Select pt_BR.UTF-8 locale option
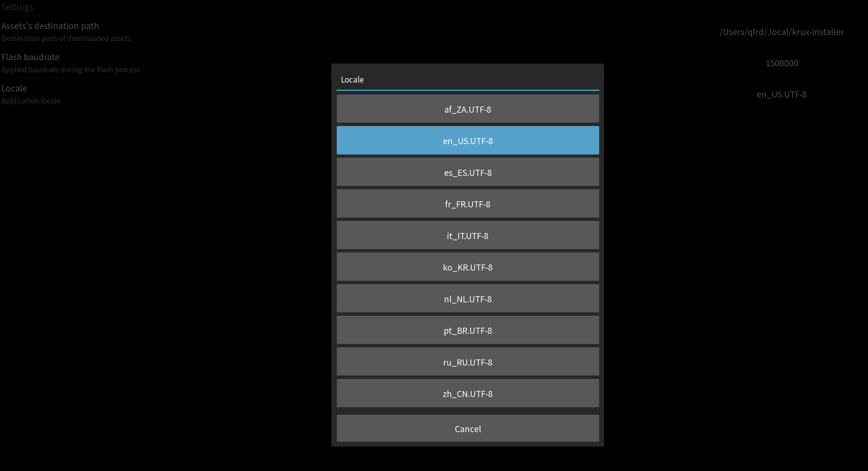 [x=468, y=330]
